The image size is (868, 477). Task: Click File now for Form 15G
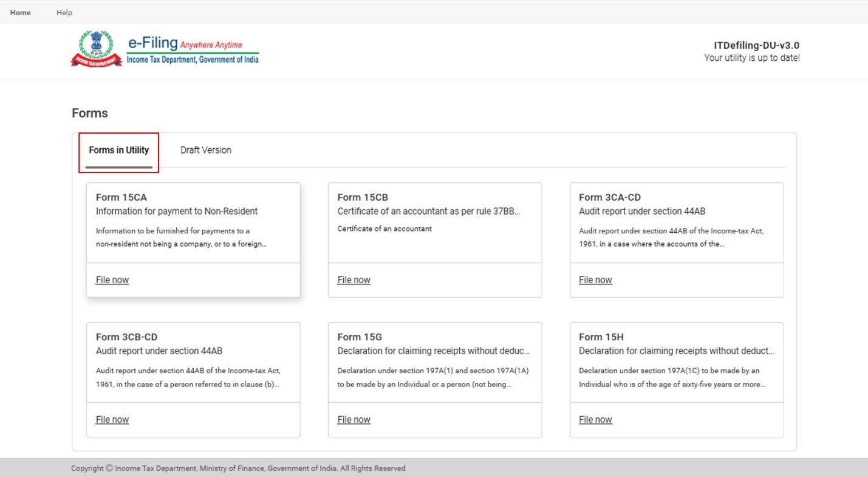[354, 420]
